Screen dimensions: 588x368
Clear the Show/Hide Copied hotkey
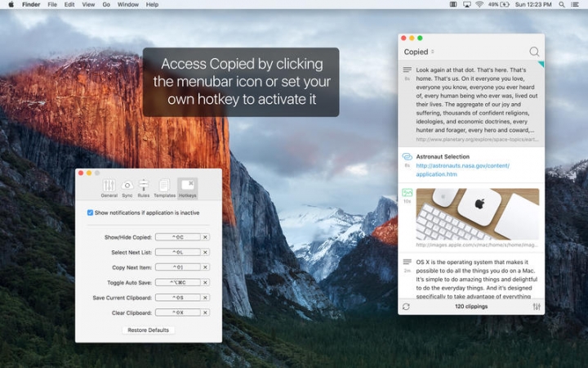205,237
